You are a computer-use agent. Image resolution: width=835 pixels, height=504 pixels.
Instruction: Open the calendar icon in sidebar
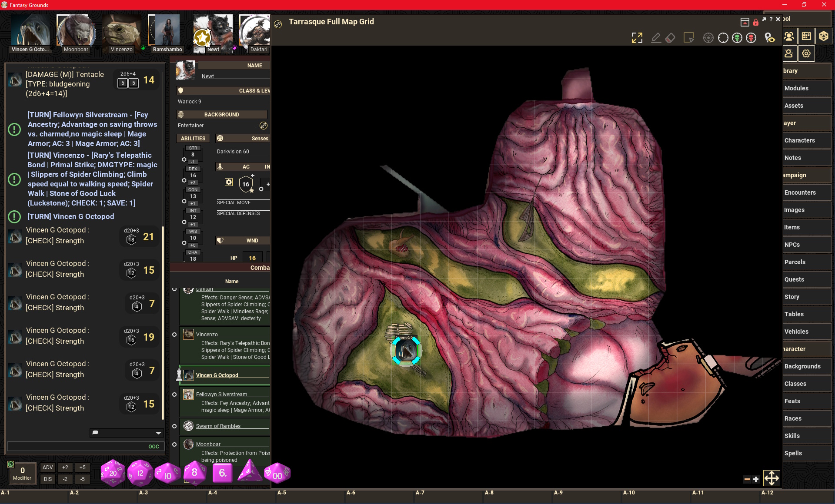[806, 36]
